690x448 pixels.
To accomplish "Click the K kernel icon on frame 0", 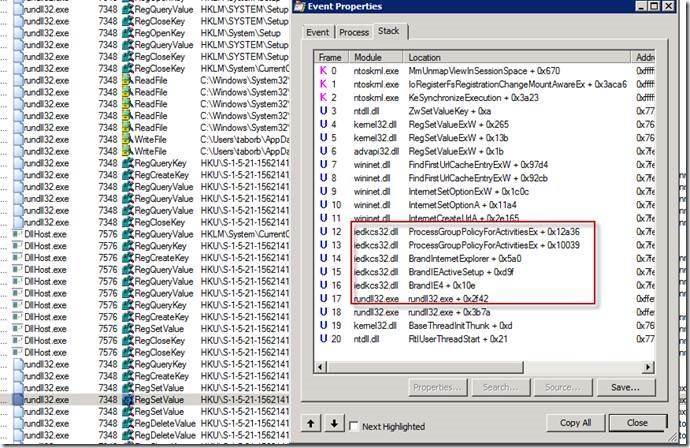I will pos(320,71).
